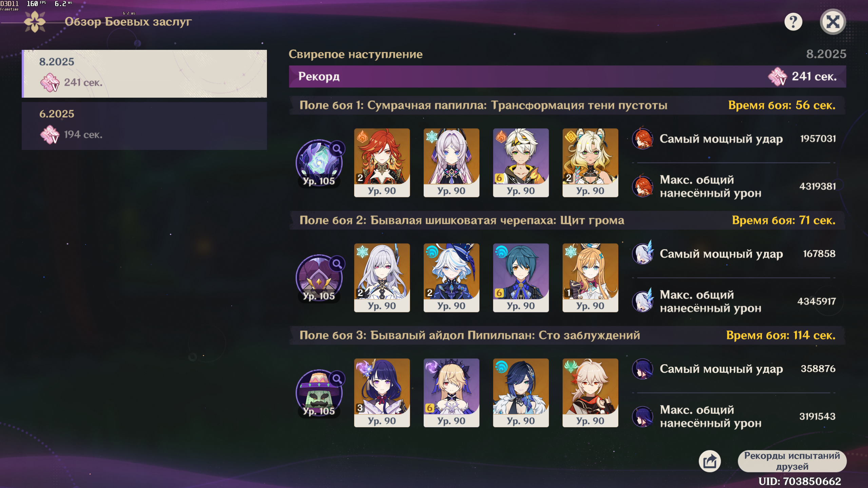Click the Рекорд 241 сек. banner
The image size is (868, 488).
[x=567, y=77]
